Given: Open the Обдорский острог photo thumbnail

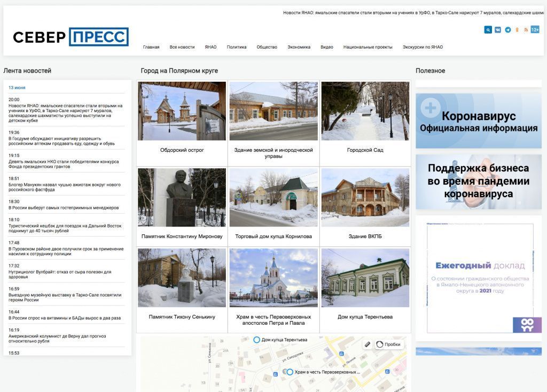Looking at the screenshot, I should pos(182,111).
